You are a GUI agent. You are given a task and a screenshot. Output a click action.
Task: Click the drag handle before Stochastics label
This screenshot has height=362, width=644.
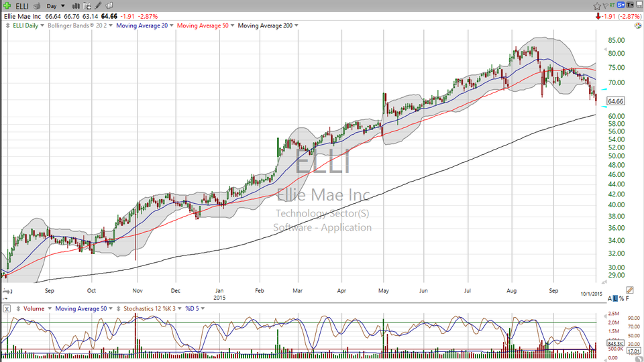click(x=118, y=308)
